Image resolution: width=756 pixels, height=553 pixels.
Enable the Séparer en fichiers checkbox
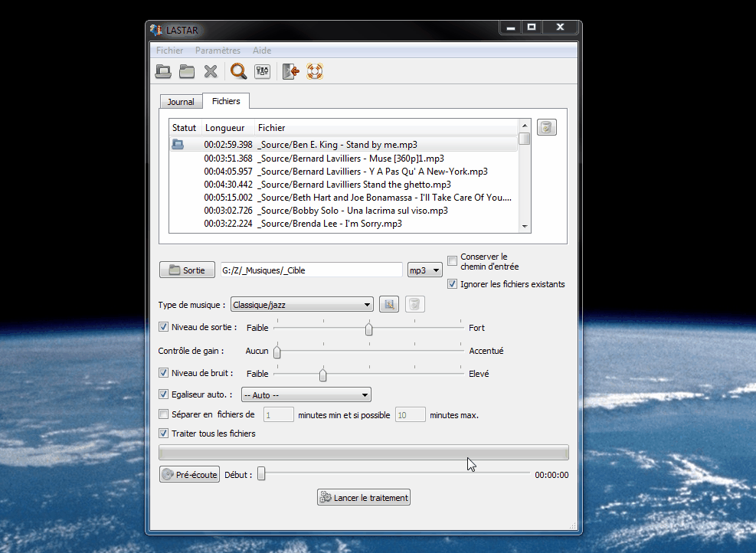(163, 414)
